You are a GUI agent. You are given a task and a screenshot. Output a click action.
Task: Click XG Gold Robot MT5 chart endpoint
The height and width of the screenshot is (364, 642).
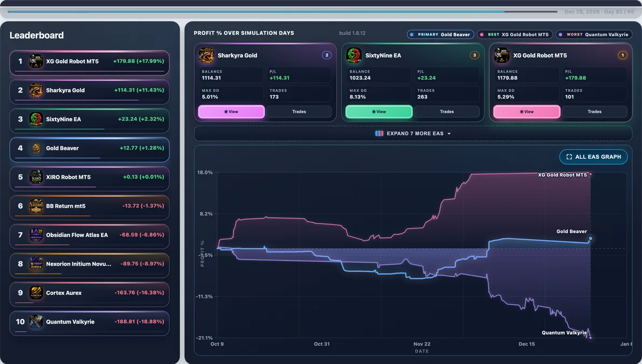click(x=590, y=174)
